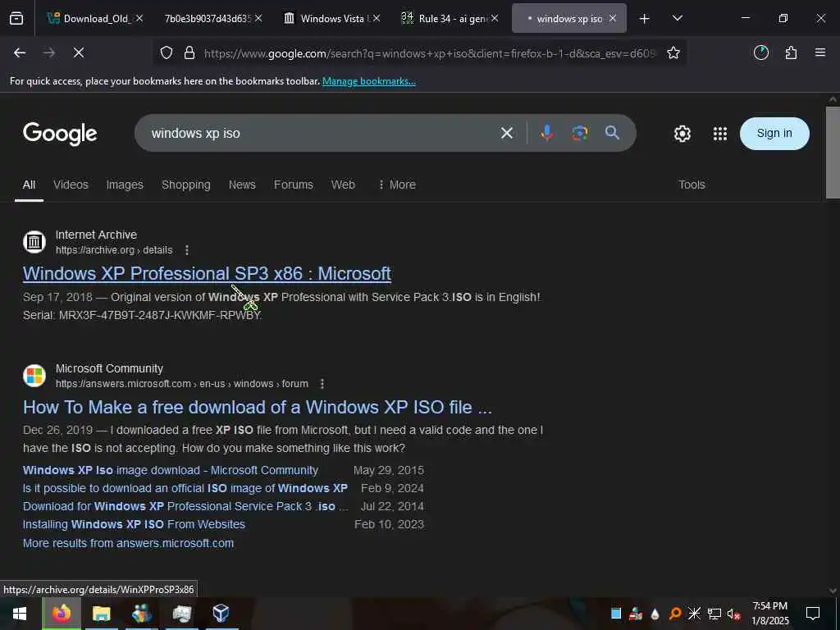Open network tray icon
This screenshot has height=630, width=840.
(714, 614)
